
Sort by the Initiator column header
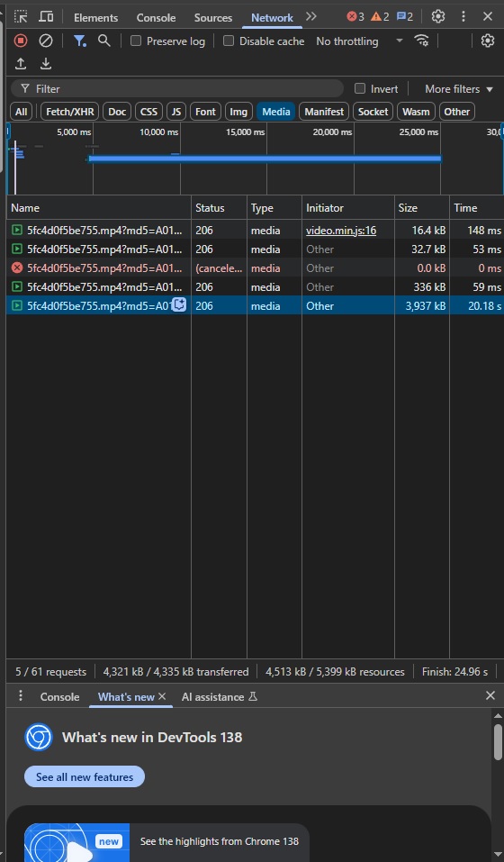[348, 208]
